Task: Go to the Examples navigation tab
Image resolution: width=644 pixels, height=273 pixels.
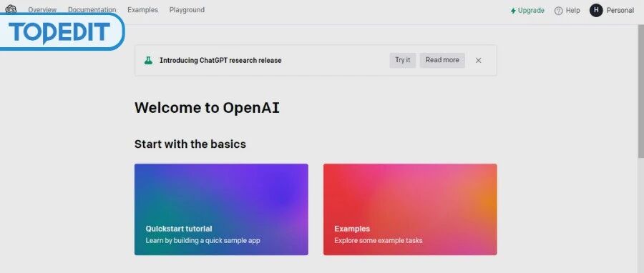Action: [x=142, y=10]
